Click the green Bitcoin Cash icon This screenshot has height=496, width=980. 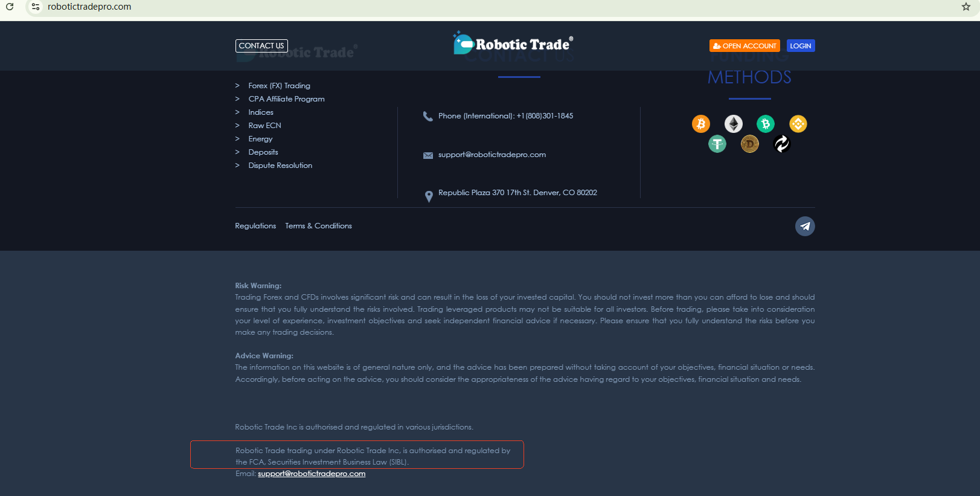(x=766, y=124)
